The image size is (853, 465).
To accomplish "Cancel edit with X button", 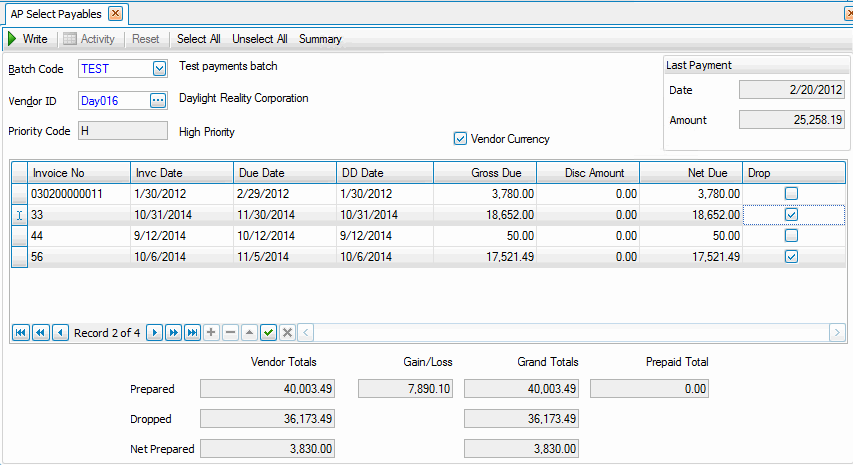I will [x=288, y=332].
